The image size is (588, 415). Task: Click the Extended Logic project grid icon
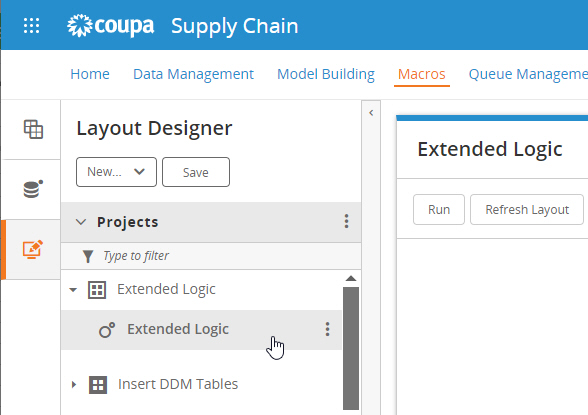point(97,290)
